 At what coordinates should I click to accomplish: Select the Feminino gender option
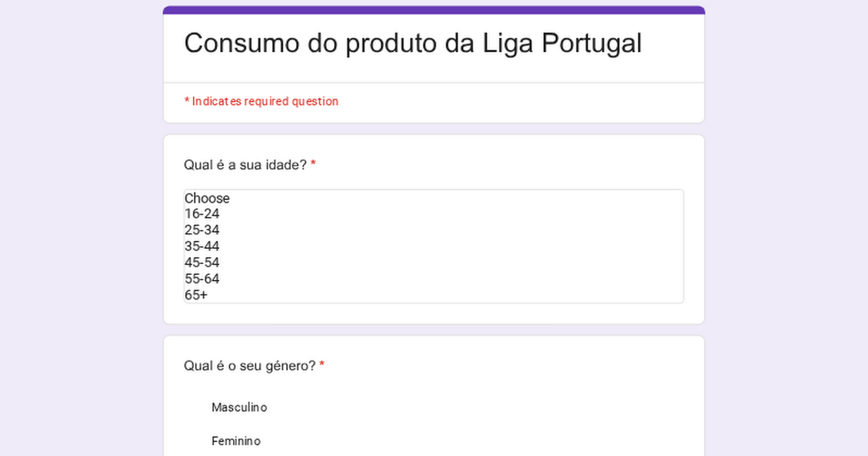point(236,441)
